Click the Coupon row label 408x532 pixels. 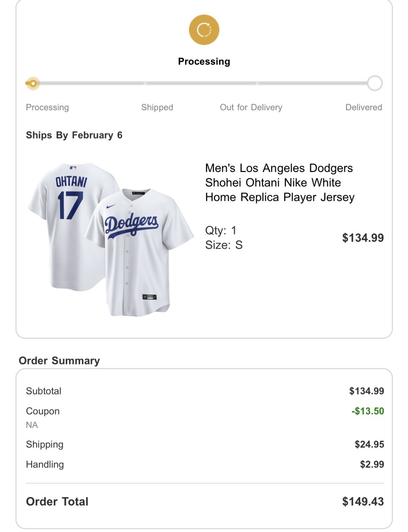coord(43,411)
